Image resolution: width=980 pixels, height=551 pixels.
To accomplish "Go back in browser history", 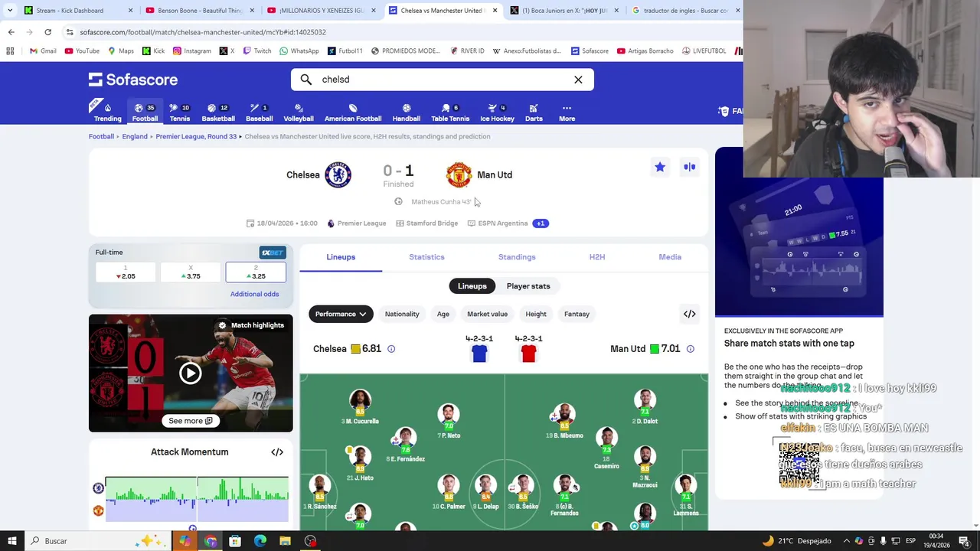I will pyautogui.click(x=11, y=32).
